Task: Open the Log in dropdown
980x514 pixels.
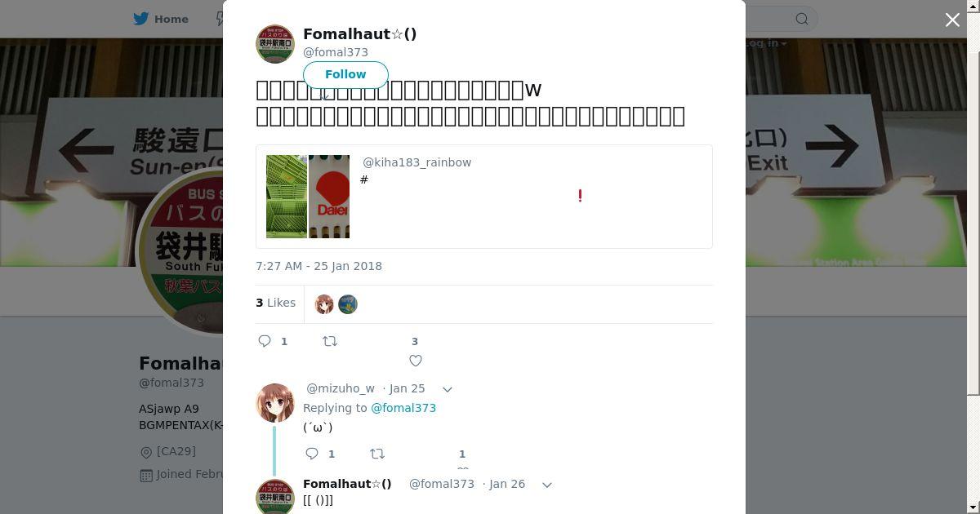Action: tap(764, 43)
